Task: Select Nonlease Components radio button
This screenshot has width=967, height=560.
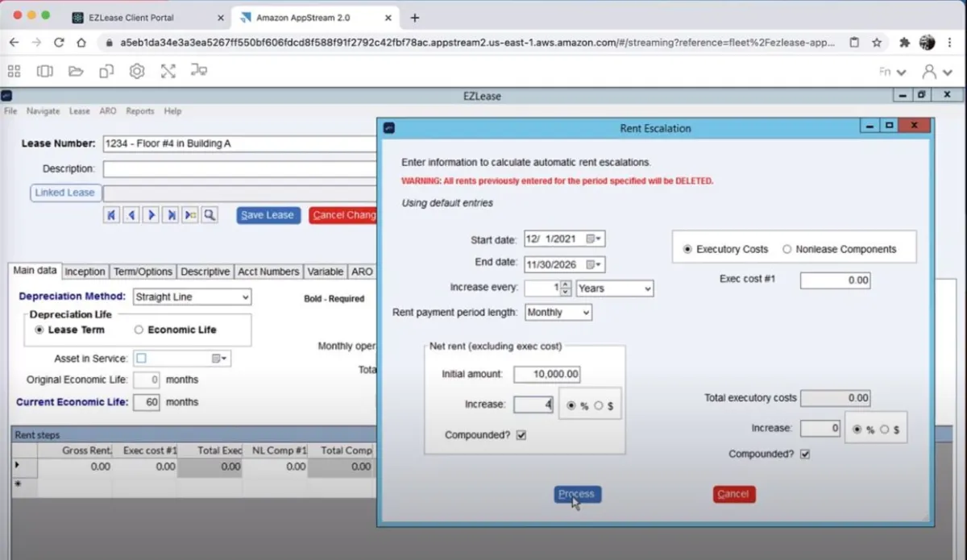Action: point(787,250)
